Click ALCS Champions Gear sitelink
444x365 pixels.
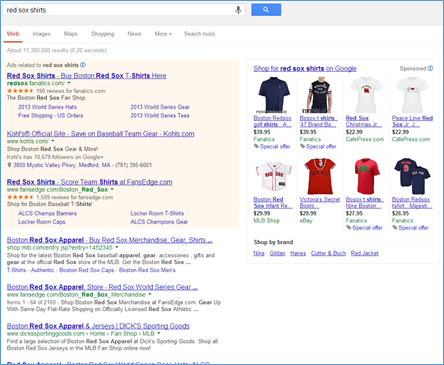click(159, 222)
